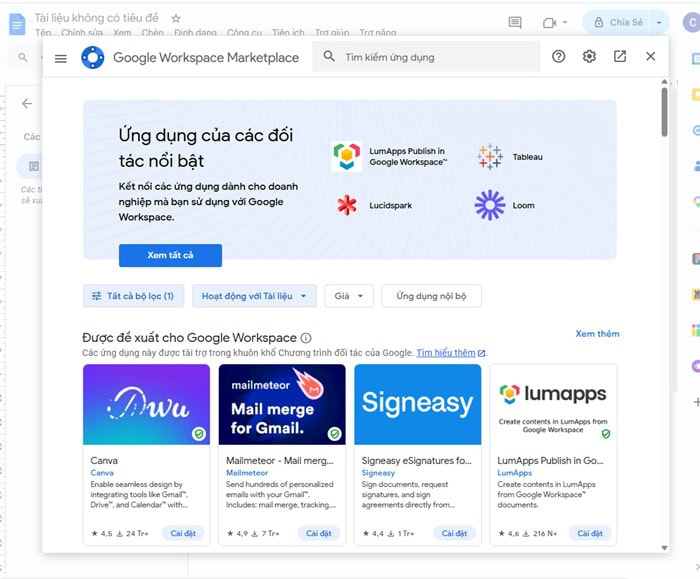
Task: Open the Xem menu in Docs
Action: (123, 33)
